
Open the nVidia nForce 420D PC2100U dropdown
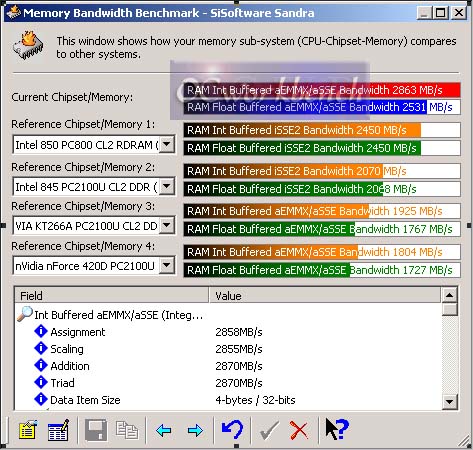pos(167,266)
